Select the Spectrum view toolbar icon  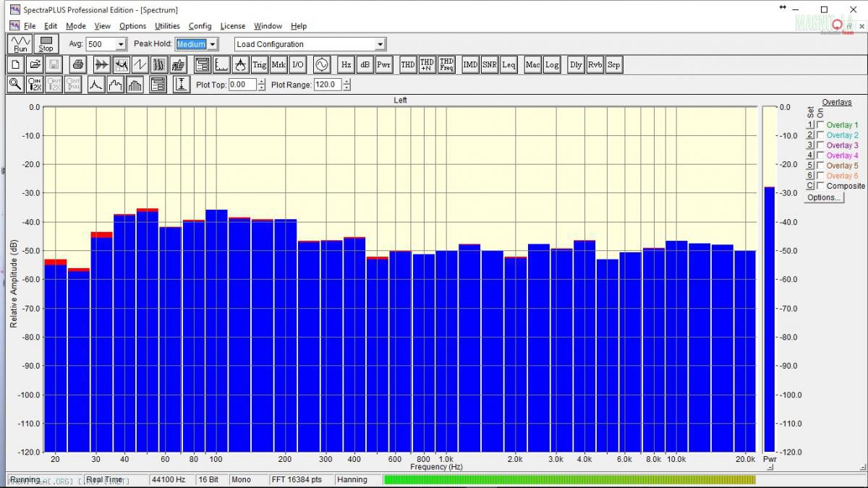122,64
